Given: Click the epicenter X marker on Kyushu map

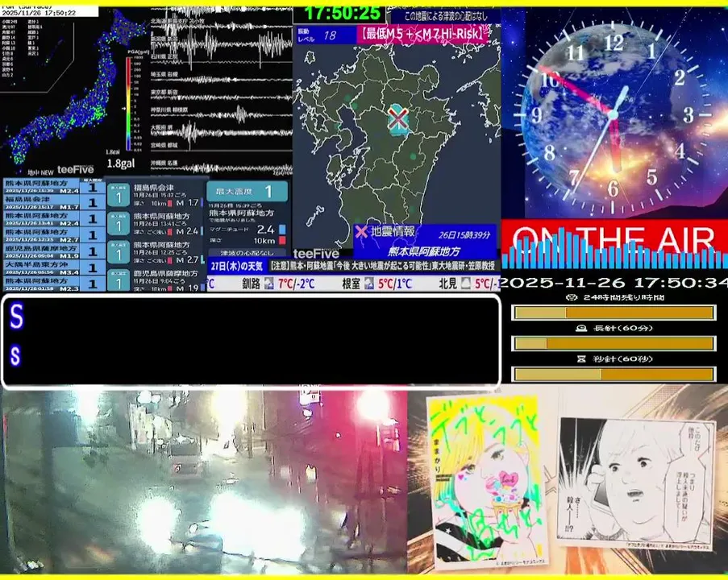Looking at the screenshot, I should [x=398, y=118].
